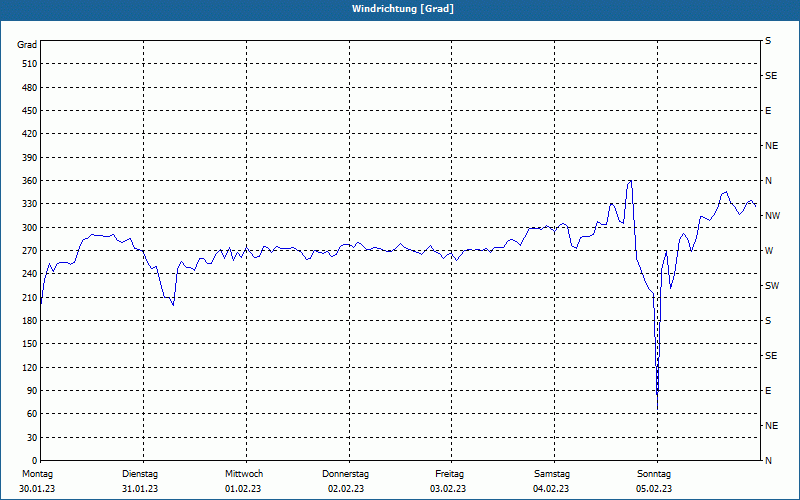Image resolution: width=800 pixels, height=500 pixels.
Task: Select the 60 value on the degree axis
Action: [x=32, y=414]
